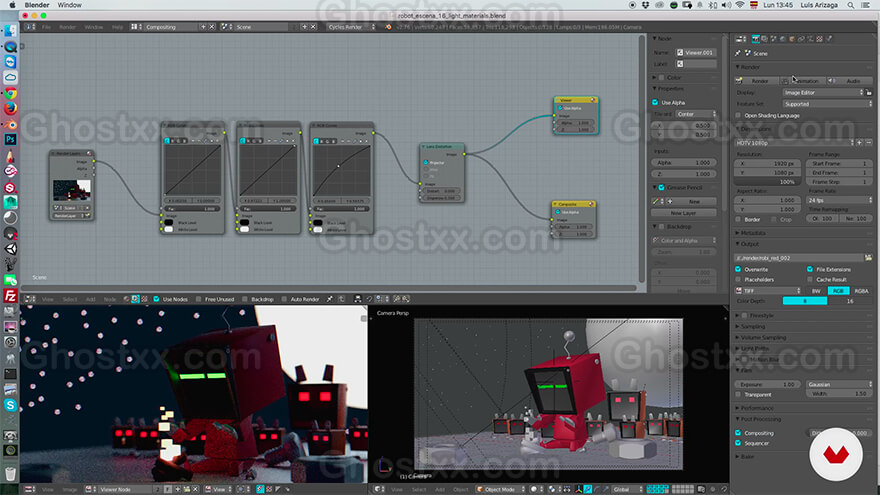Delete the Scene with X icon
The width and height of the screenshot is (880, 495).
[x=313, y=26]
